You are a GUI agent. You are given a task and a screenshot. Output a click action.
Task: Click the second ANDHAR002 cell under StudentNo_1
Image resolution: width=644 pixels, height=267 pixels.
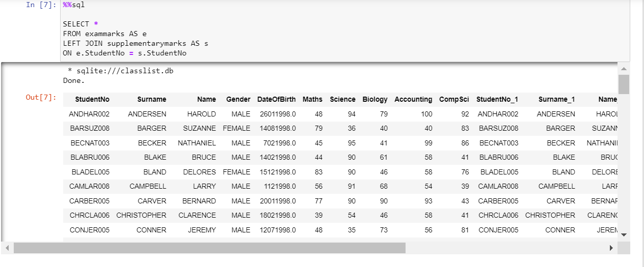pos(498,114)
